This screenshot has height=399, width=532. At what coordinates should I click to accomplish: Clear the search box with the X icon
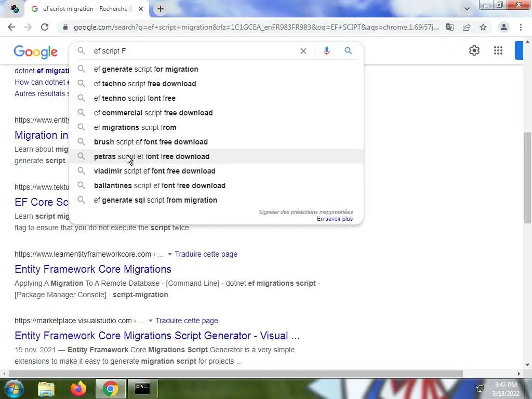303,51
